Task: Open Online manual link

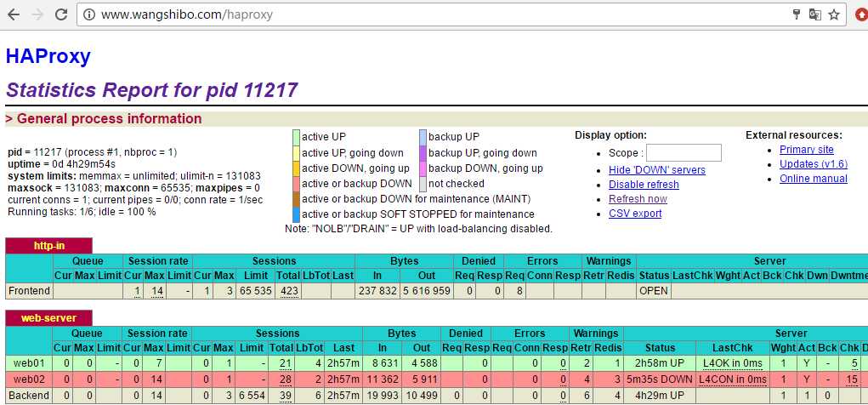Action: (x=814, y=179)
